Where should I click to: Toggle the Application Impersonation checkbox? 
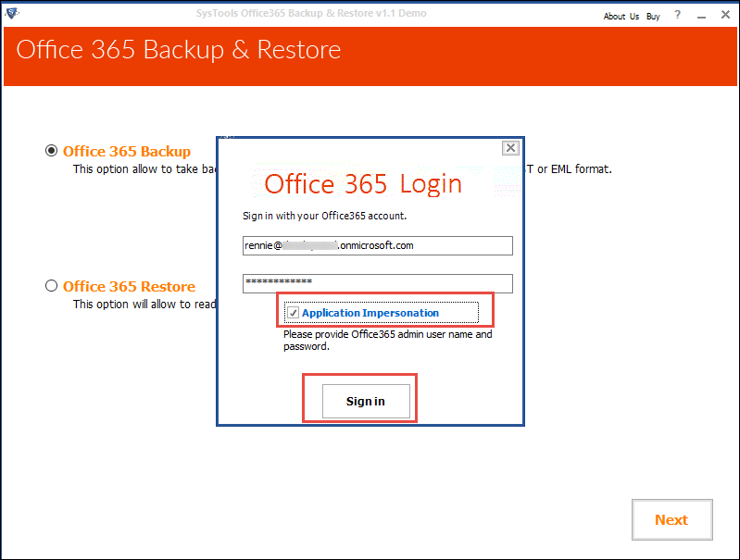293,313
